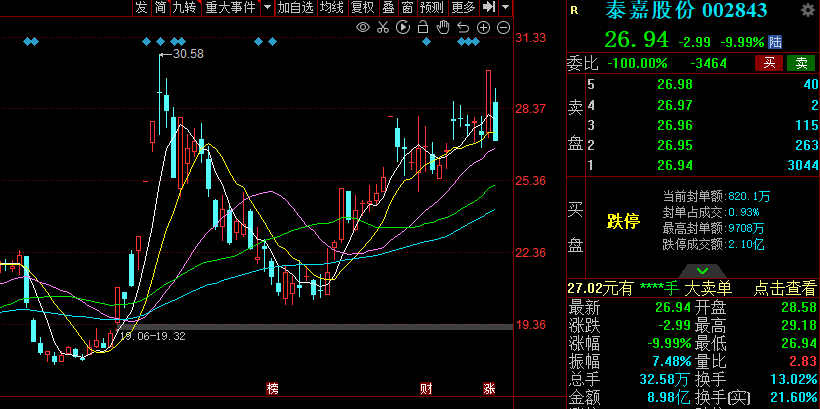The image size is (820, 409).
Task: Click y-axis price label 28.37
Action: [x=530, y=109]
